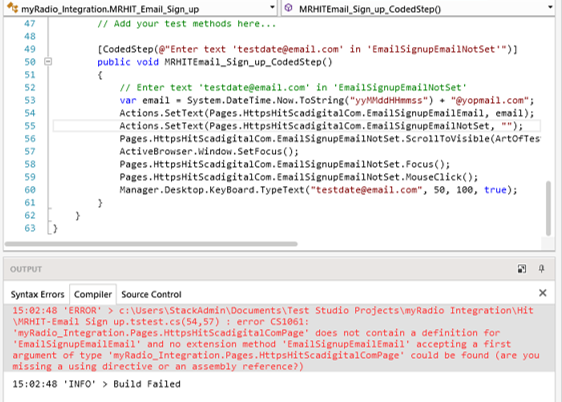Open the method selector dropdown arrow

(550, 8)
